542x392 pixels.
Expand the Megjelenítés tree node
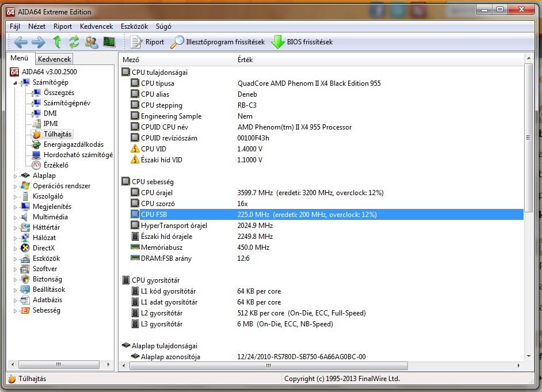(15, 207)
